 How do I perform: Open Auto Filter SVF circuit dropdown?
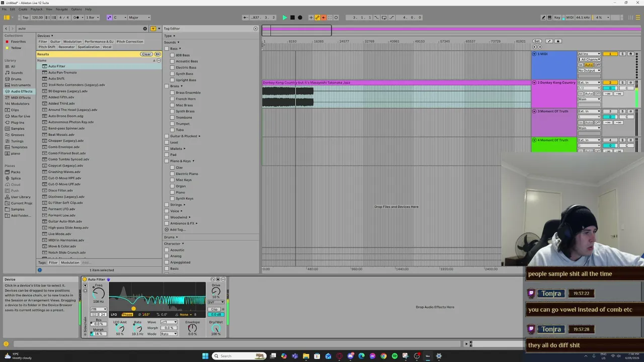pos(216,303)
